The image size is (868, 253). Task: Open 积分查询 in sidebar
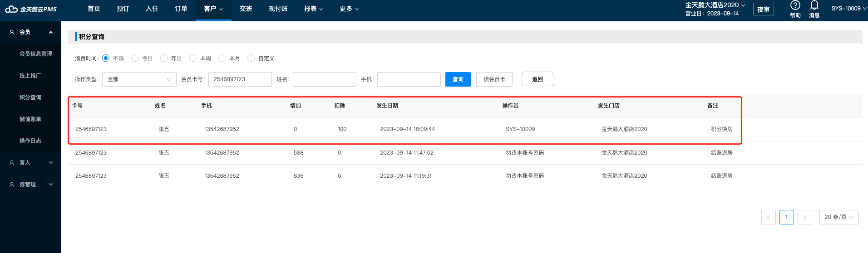click(x=30, y=97)
